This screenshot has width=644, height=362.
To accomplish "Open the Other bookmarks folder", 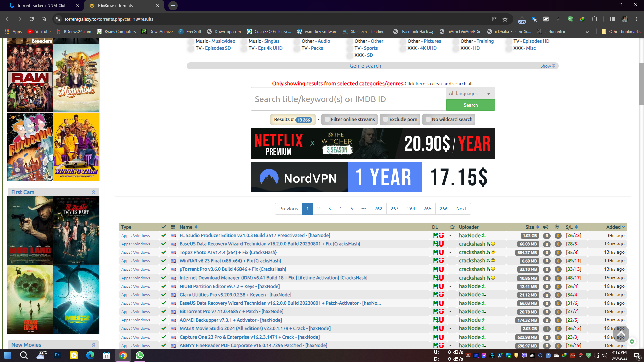I will [621, 32].
